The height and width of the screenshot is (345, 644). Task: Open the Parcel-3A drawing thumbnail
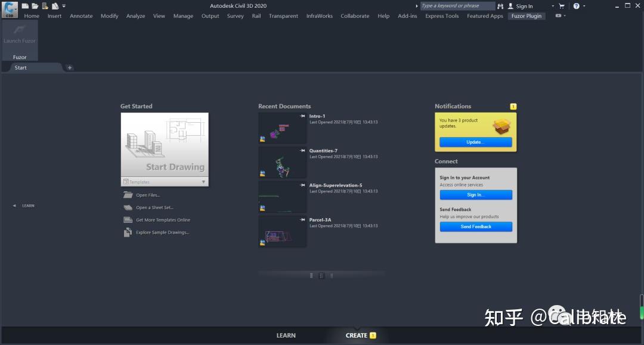[282, 231]
